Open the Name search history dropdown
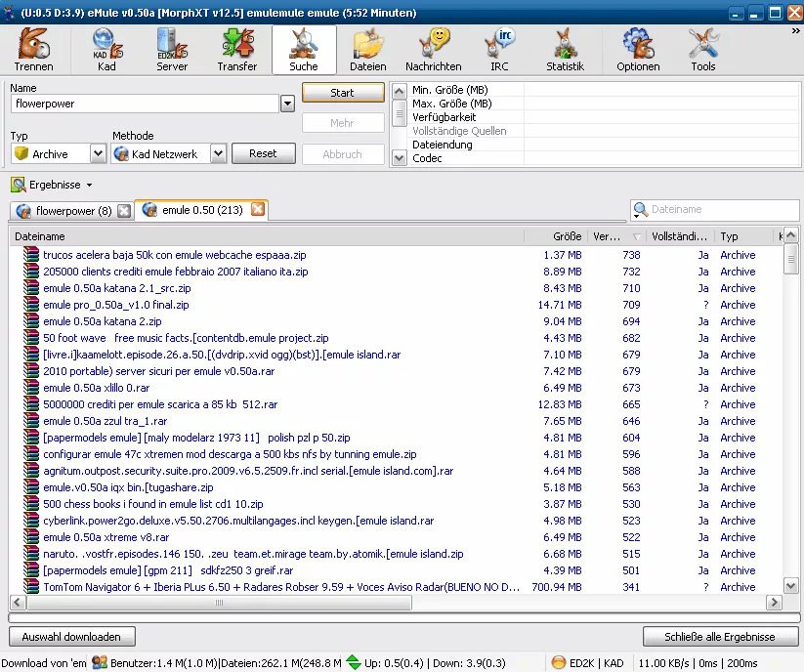This screenshot has width=804, height=672. pyautogui.click(x=287, y=105)
